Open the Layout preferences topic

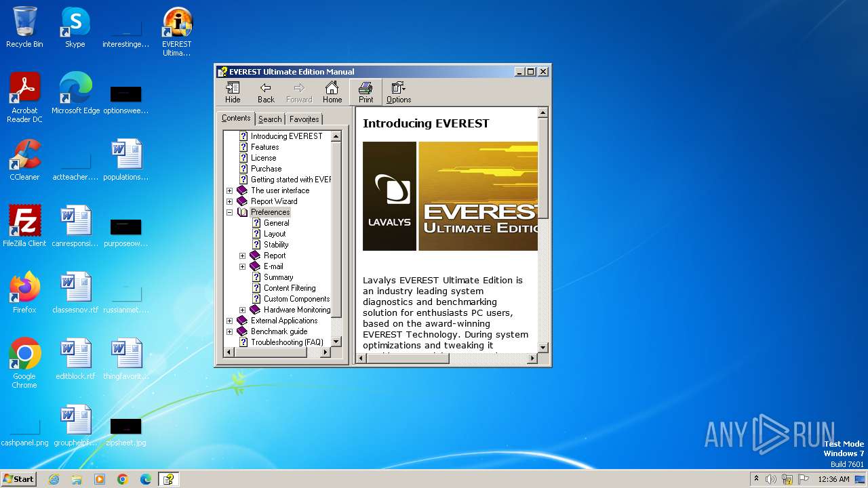click(275, 234)
